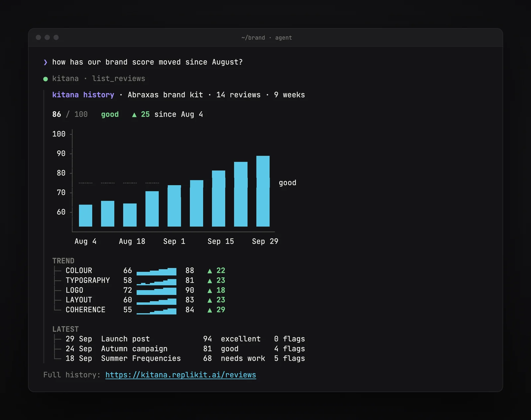Click the chart bar above the Aug 18 axis label

(130, 215)
